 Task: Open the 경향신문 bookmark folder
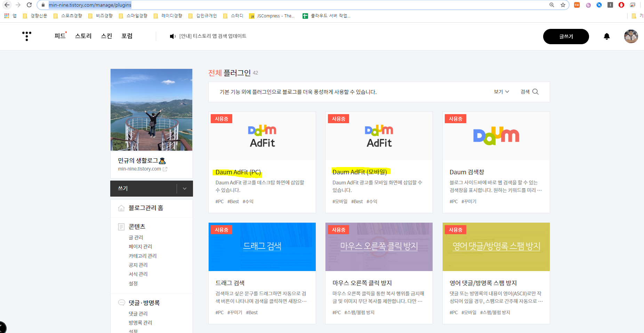point(35,16)
